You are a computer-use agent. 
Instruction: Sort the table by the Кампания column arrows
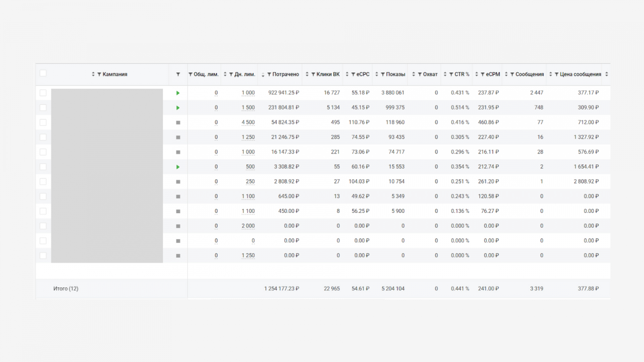[x=93, y=74]
